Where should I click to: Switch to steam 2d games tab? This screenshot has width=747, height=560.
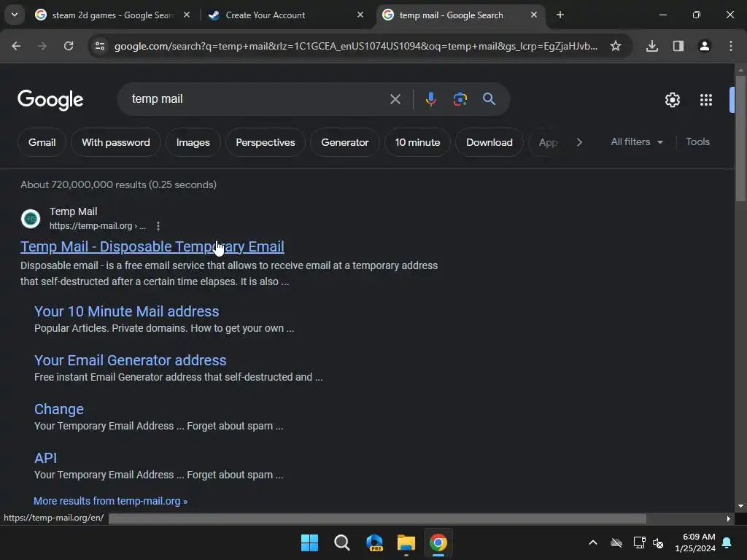click(113, 15)
